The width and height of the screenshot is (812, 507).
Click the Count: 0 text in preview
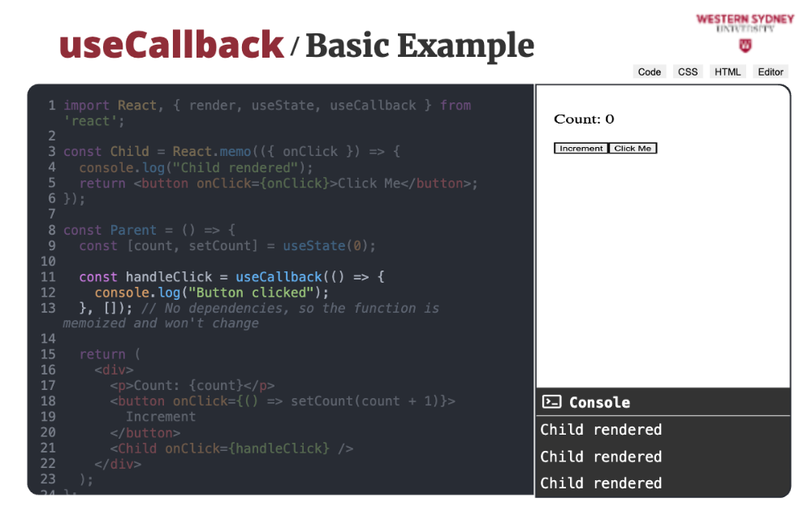tap(584, 119)
